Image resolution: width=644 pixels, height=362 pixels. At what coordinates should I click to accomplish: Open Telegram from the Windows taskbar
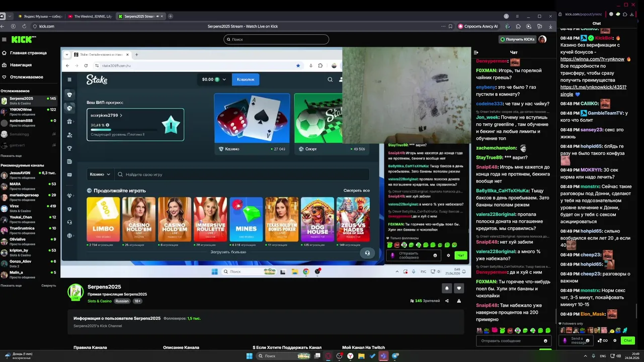coord(395,356)
